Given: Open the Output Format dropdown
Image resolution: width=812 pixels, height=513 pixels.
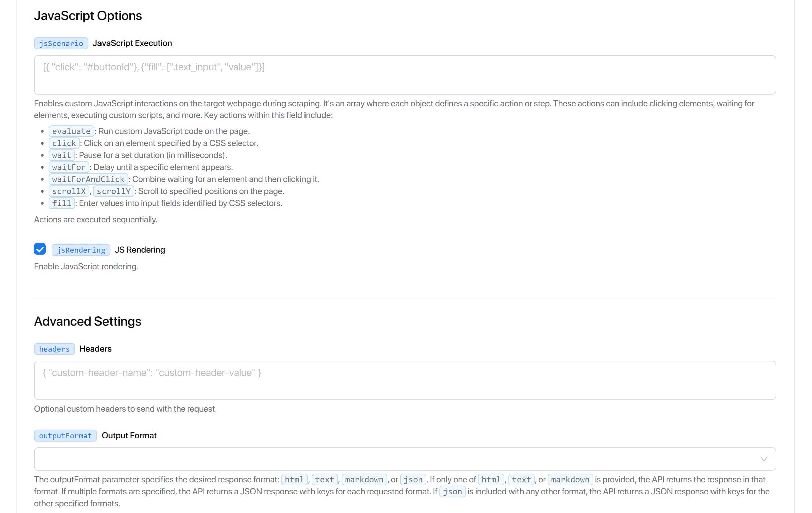Looking at the screenshot, I should click(x=405, y=459).
